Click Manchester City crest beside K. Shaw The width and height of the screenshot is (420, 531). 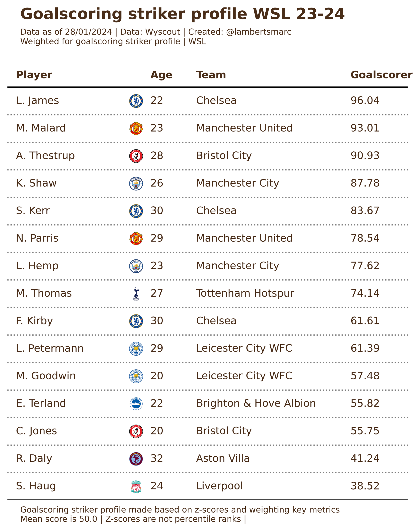tap(136, 184)
